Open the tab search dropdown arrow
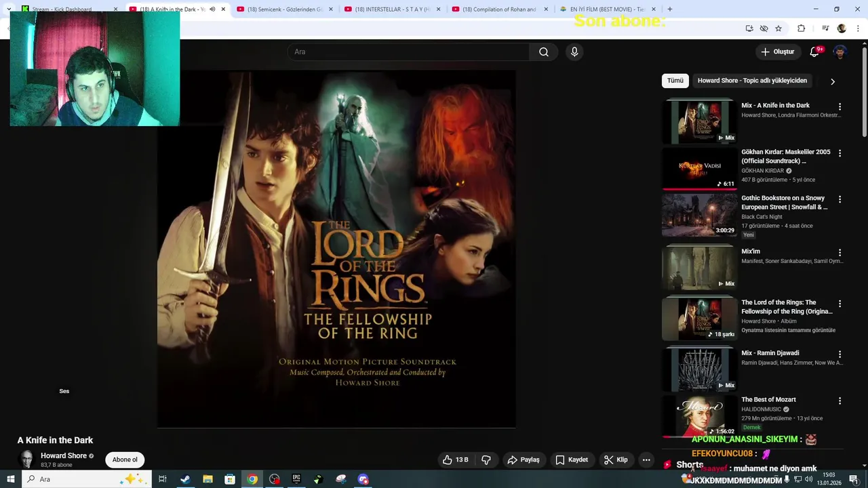868x488 pixels. [9, 9]
